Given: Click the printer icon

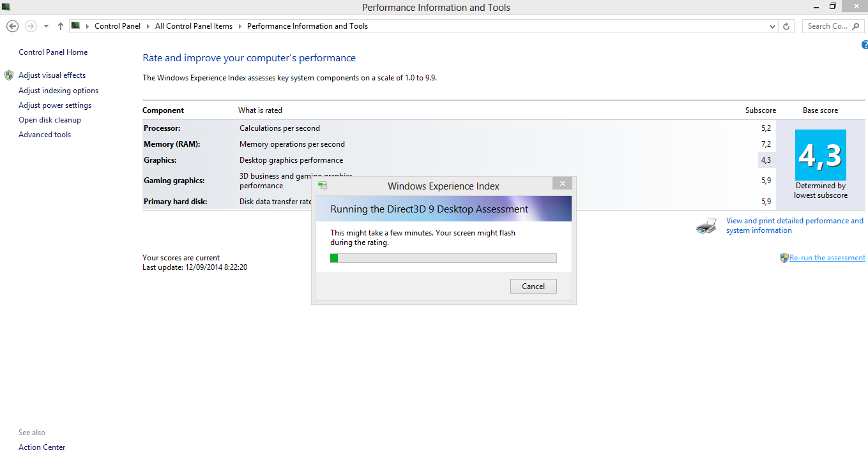Looking at the screenshot, I should tap(706, 226).
